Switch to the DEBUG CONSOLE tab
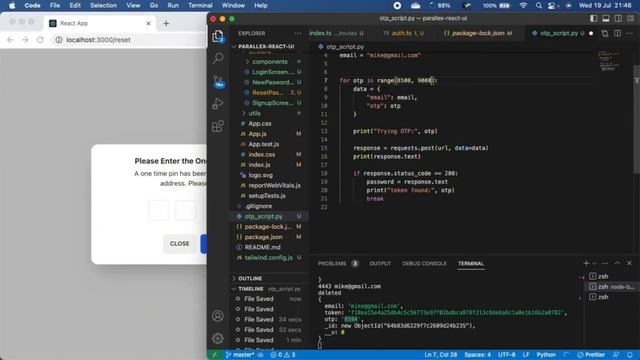Viewport: 640px width, 360px height. click(x=424, y=264)
